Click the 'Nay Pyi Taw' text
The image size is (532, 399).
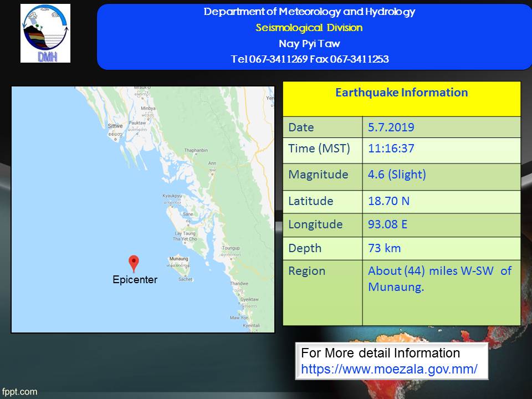click(309, 43)
